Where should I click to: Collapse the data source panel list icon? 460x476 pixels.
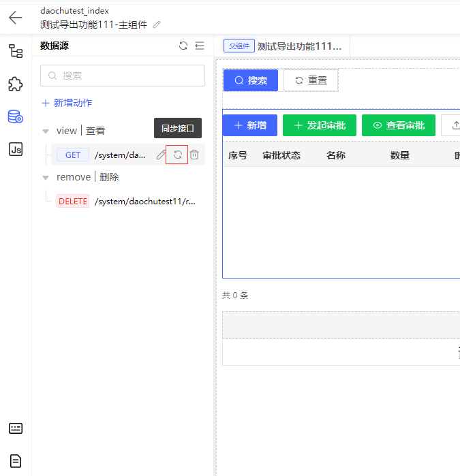click(200, 46)
